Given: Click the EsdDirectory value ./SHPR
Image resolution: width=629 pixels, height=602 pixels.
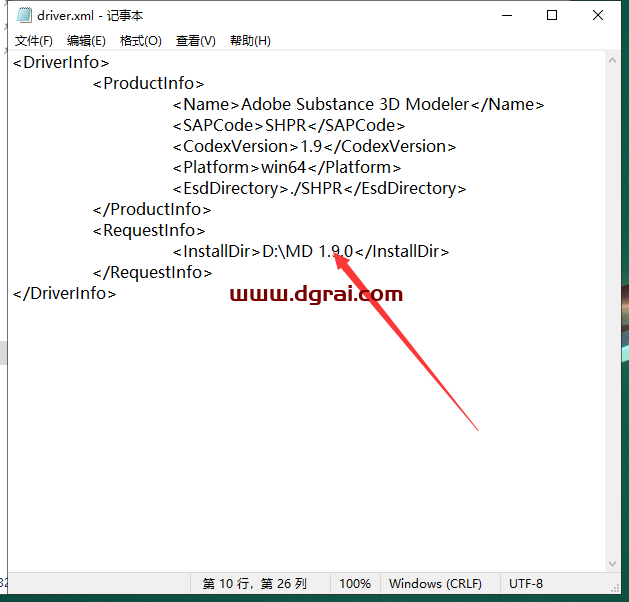Looking at the screenshot, I should click(x=316, y=189).
